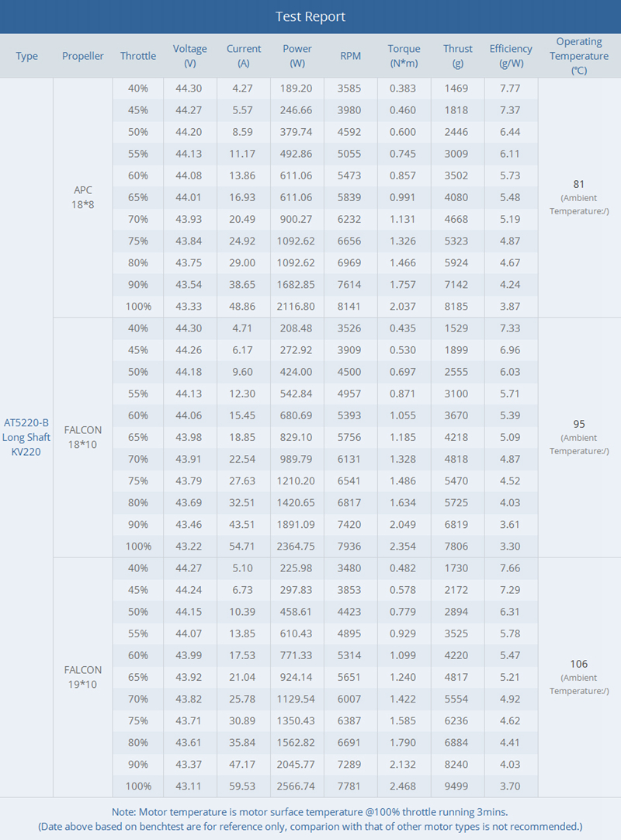Click the motor temperature note text
621x840 pixels.
[310, 811]
